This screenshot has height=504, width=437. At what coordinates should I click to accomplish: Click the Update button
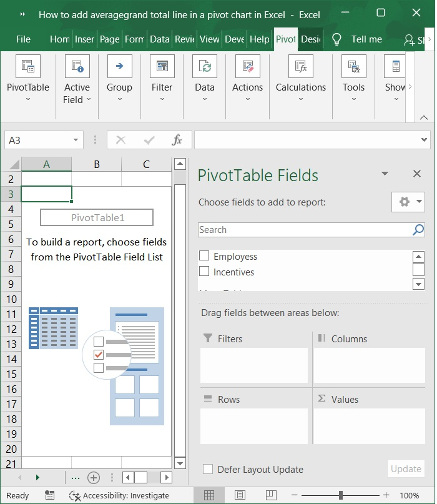coord(406,468)
